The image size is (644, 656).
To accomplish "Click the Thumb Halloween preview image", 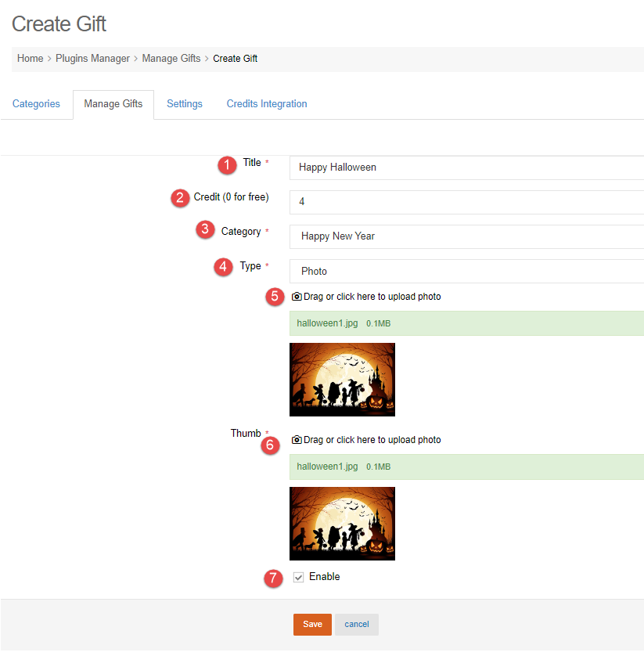I will point(342,524).
